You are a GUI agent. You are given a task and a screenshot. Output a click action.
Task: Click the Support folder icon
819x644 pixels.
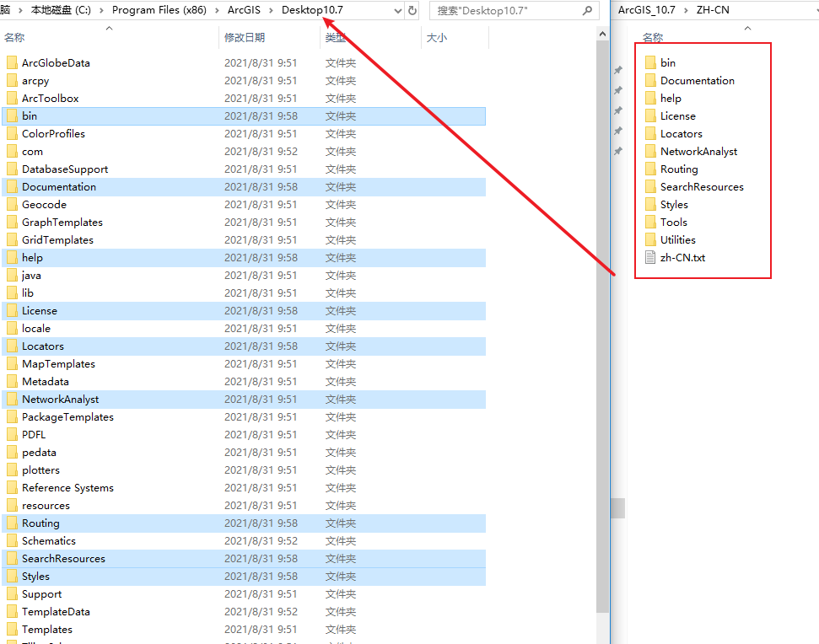click(x=12, y=594)
